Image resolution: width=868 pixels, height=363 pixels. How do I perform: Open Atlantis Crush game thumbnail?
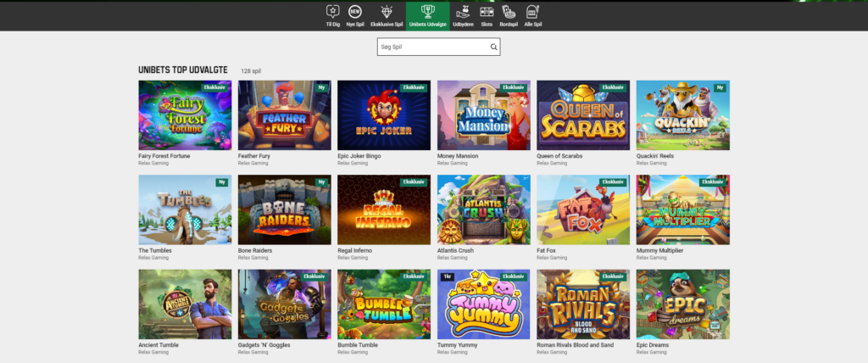pyautogui.click(x=484, y=209)
